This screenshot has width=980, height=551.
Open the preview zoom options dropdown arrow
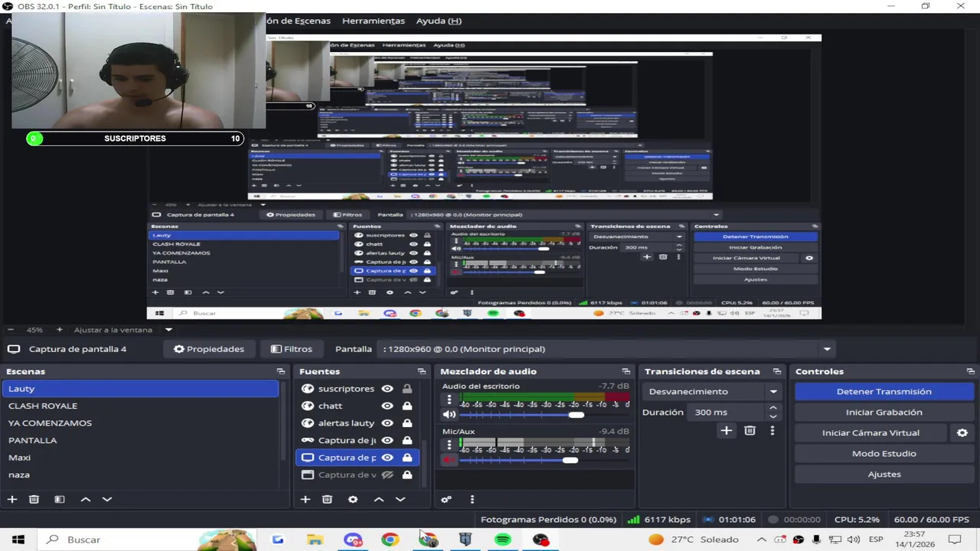tap(168, 330)
